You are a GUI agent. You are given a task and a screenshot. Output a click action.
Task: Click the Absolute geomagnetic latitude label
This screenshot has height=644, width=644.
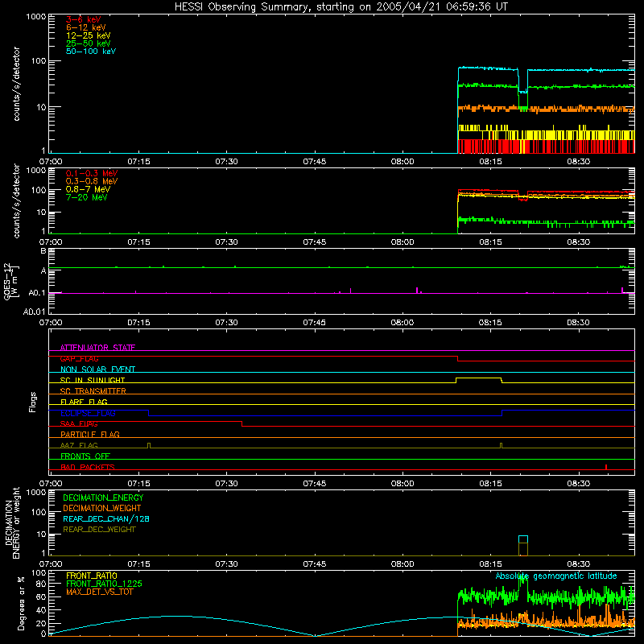[556, 576]
